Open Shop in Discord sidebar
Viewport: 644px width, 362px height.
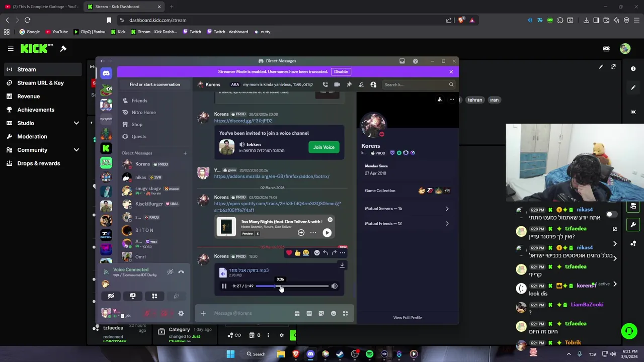tap(154, 125)
